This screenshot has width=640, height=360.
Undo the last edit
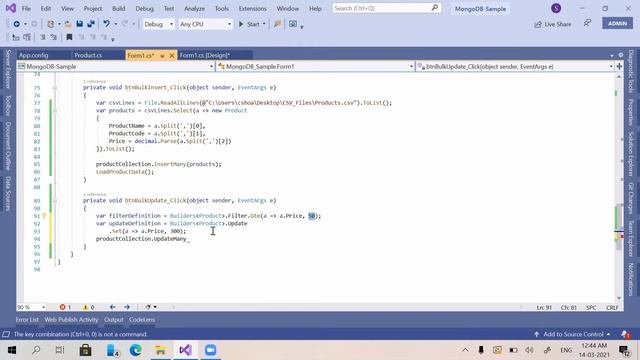click(x=107, y=24)
